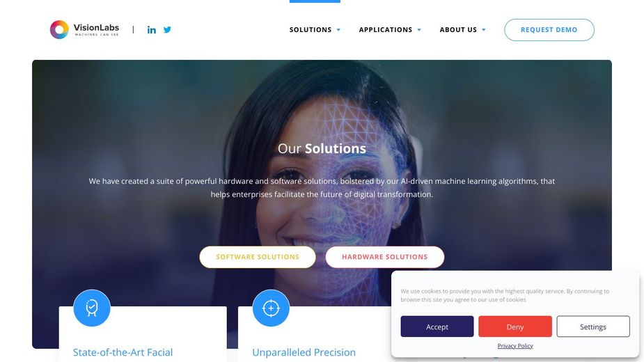Open the SOLUTIONS menu item
Screen dimensions: 644x362
(311, 29)
